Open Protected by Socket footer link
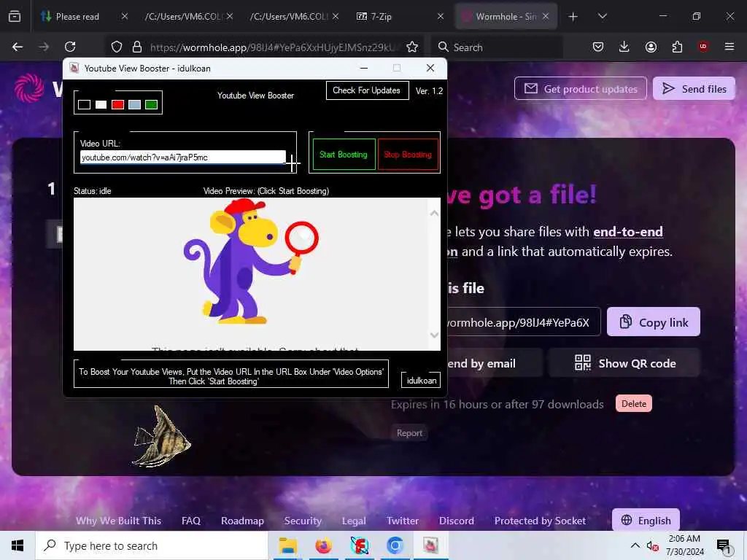Screen dimensions: 747x560 click(541, 521)
